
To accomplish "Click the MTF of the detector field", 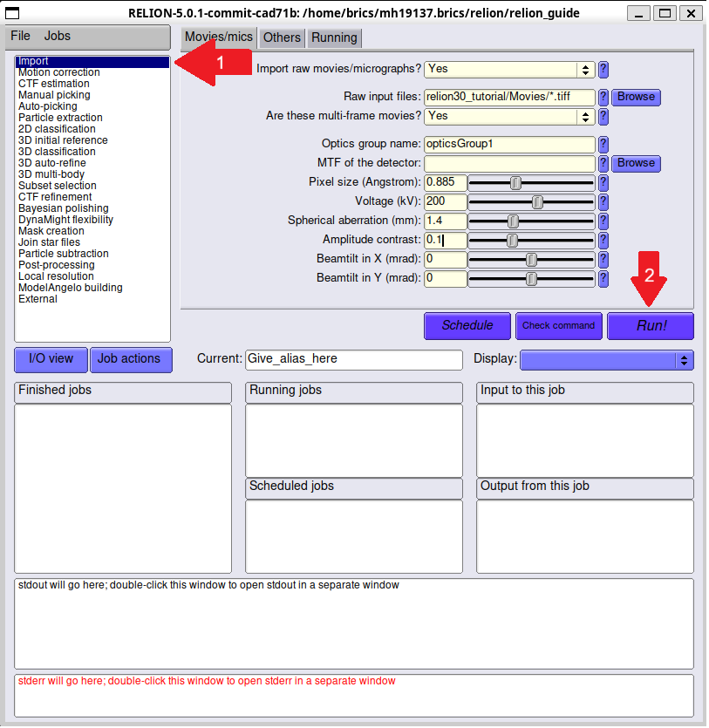I will point(509,163).
